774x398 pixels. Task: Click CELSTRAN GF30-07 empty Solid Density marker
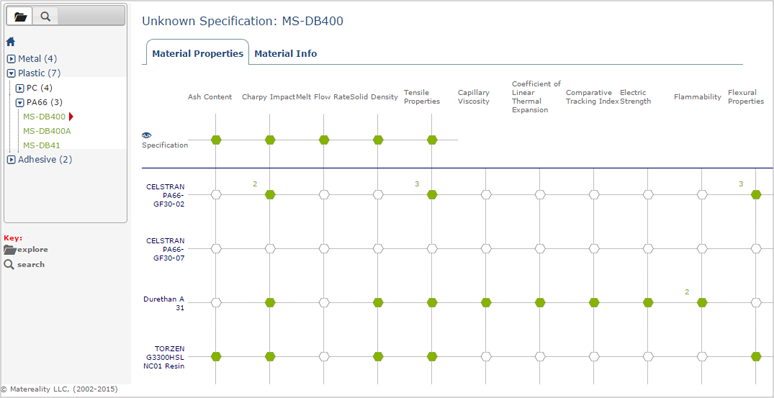tap(378, 249)
